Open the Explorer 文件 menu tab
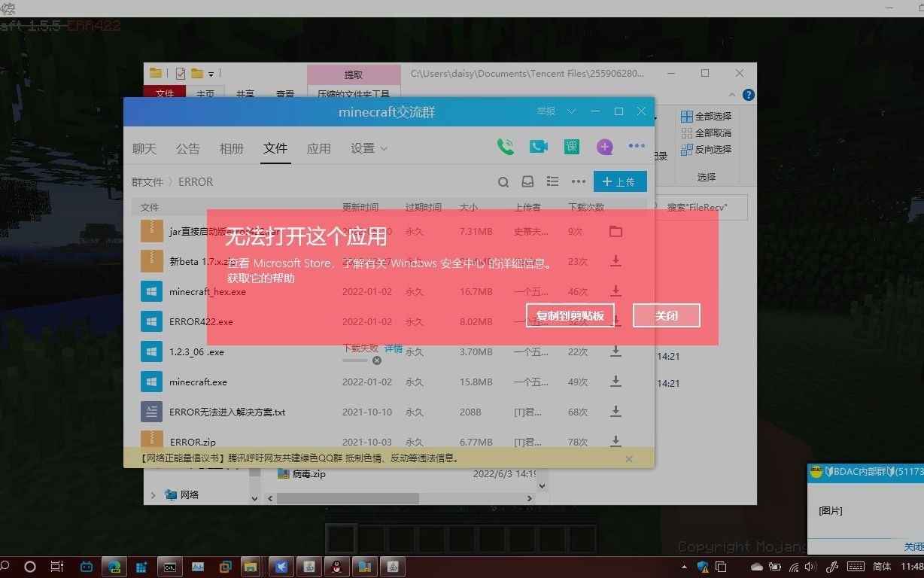924x578 pixels. click(165, 93)
